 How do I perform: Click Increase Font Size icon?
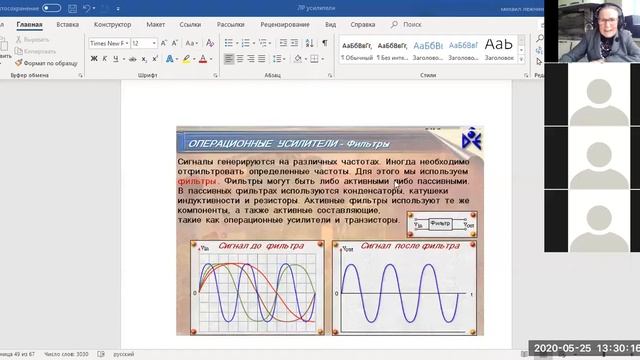click(164, 43)
